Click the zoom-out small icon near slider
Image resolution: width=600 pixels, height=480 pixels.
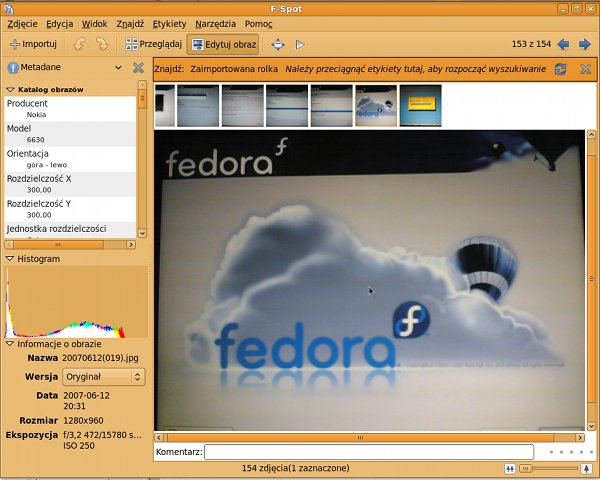[x=510, y=468]
